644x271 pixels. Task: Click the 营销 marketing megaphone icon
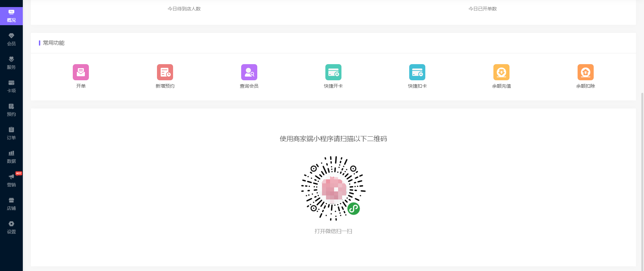click(x=11, y=177)
